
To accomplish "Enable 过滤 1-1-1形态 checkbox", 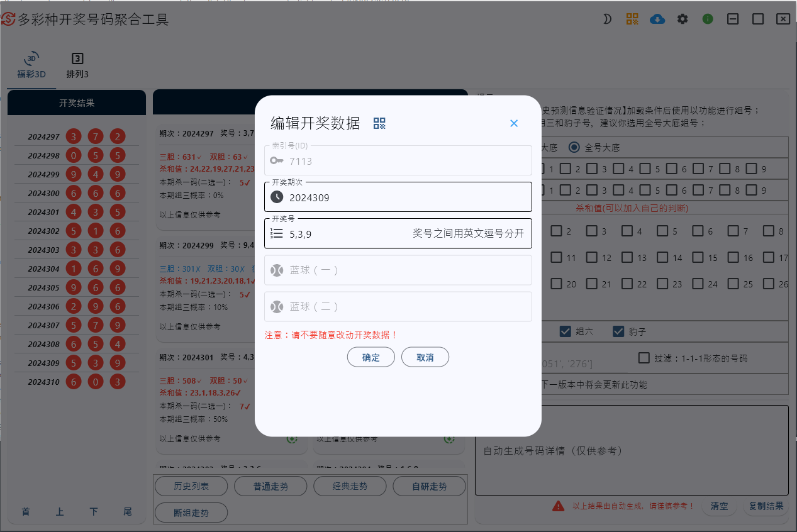I will click(x=644, y=358).
